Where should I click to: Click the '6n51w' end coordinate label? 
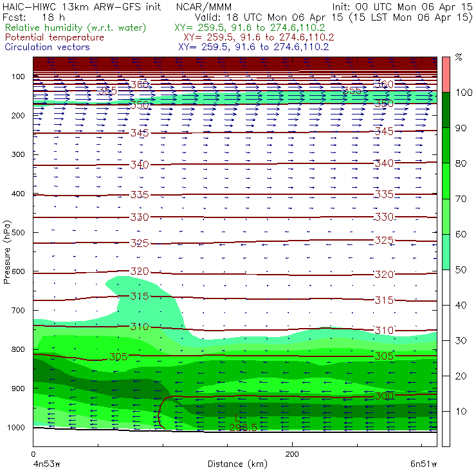pos(423,464)
